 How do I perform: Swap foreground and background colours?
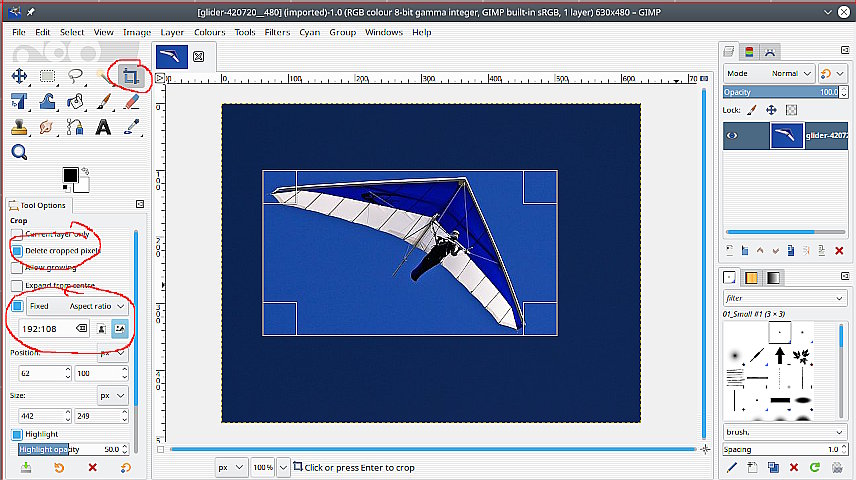(x=86, y=171)
